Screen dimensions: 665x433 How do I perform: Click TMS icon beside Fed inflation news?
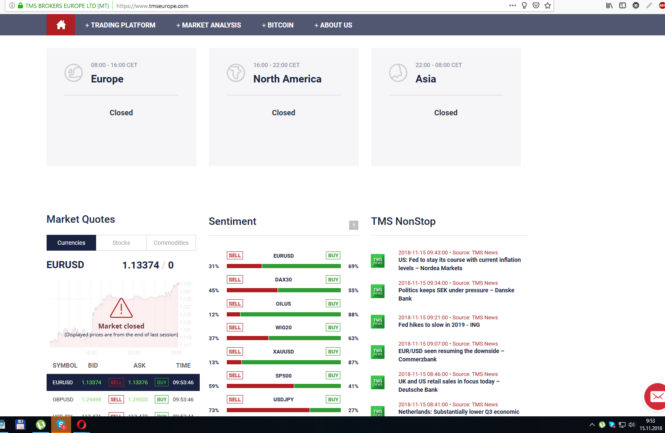point(377,260)
